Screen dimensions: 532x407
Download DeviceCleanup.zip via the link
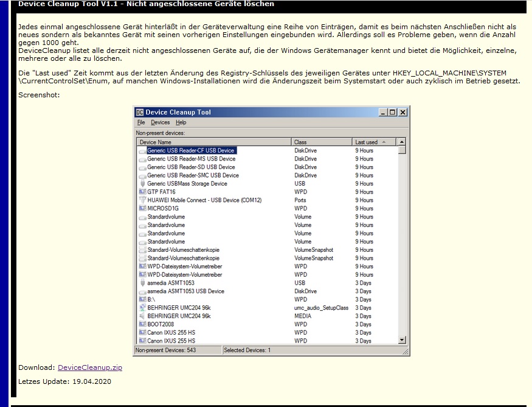tap(90, 367)
